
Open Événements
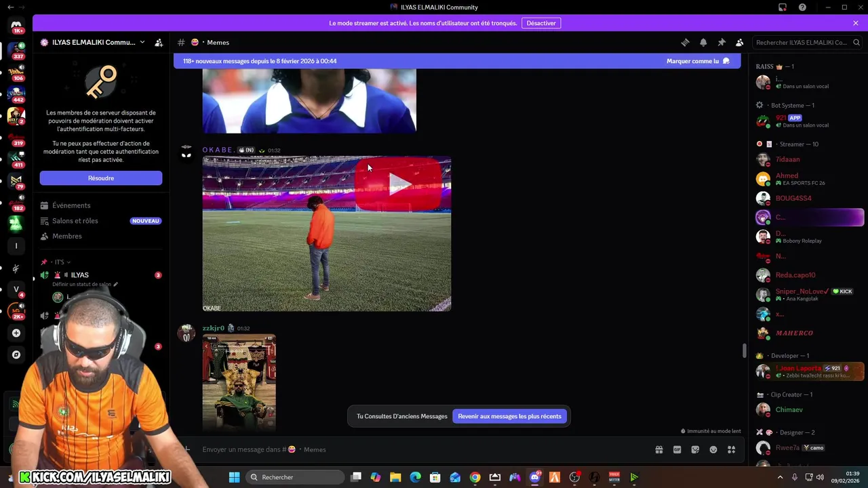pyautogui.click(x=71, y=205)
